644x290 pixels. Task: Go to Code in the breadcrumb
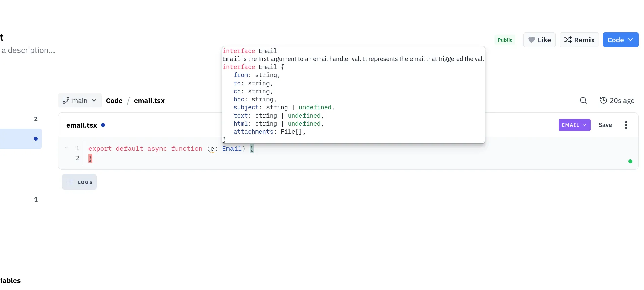[114, 101]
